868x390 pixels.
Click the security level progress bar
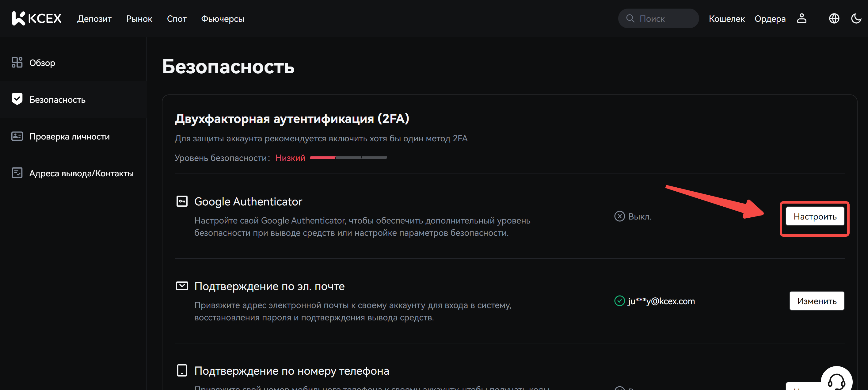(348, 157)
